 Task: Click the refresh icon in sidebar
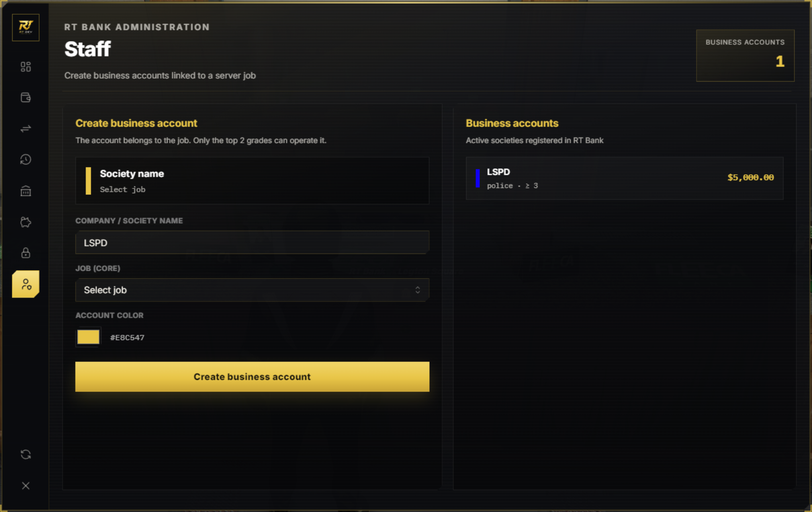26,455
